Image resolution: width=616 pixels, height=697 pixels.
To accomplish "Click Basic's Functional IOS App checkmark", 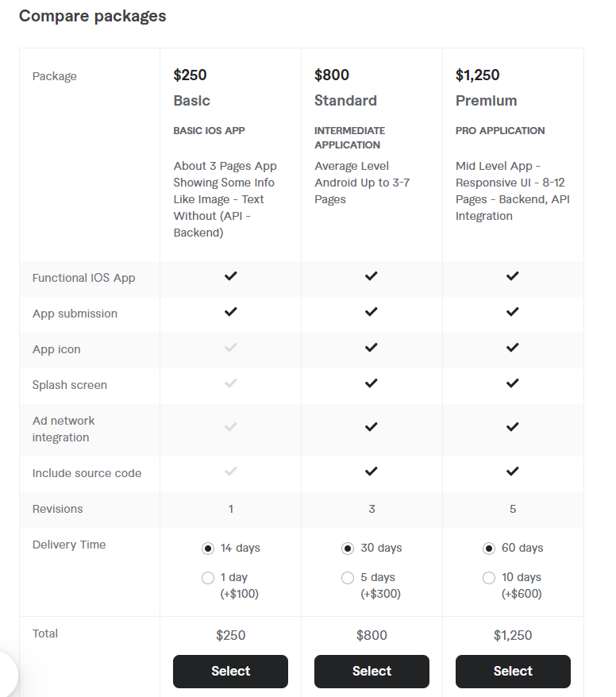I will tap(231, 276).
